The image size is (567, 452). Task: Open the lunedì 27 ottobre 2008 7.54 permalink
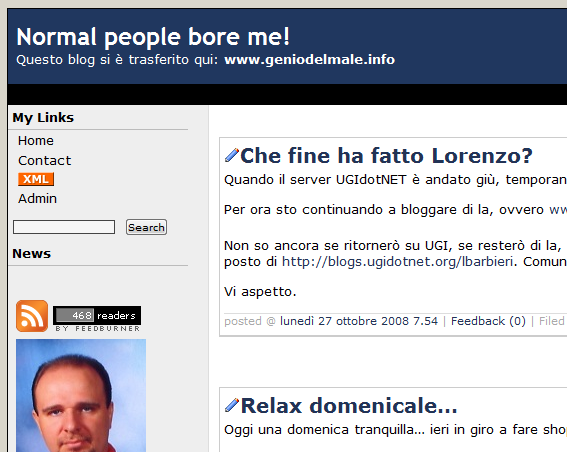359,321
